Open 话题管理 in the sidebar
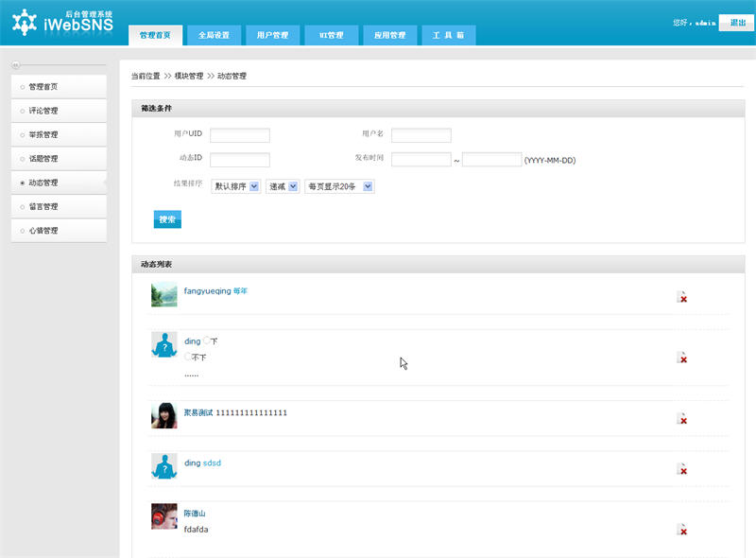This screenshot has width=756, height=558. tap(59, 159)
